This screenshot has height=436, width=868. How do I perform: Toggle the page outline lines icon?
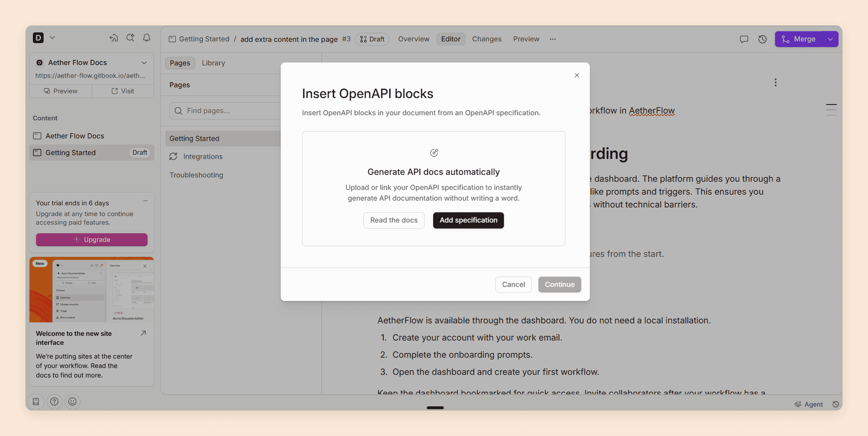pyautogui.click(x=831, y=110)
